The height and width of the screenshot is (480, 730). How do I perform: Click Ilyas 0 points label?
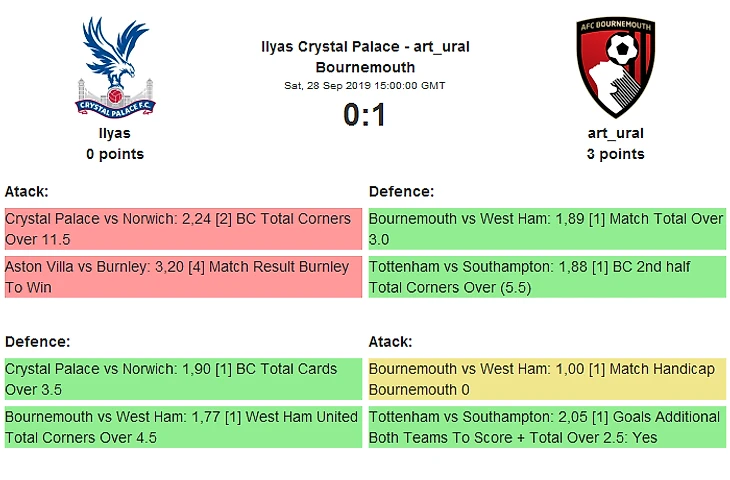coord(115,154)
